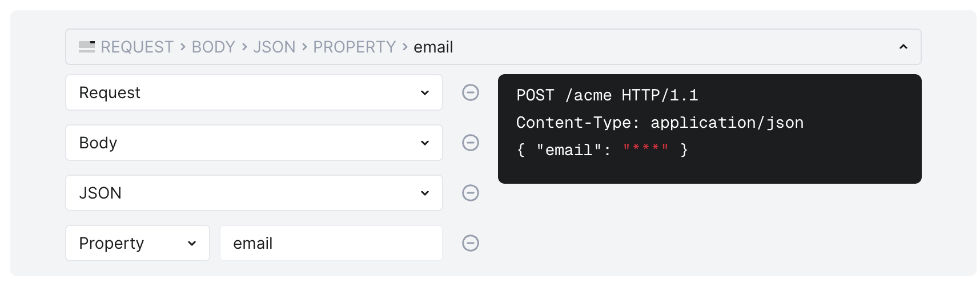
Task: Remove the Request selector row
Action: [470, 92]
